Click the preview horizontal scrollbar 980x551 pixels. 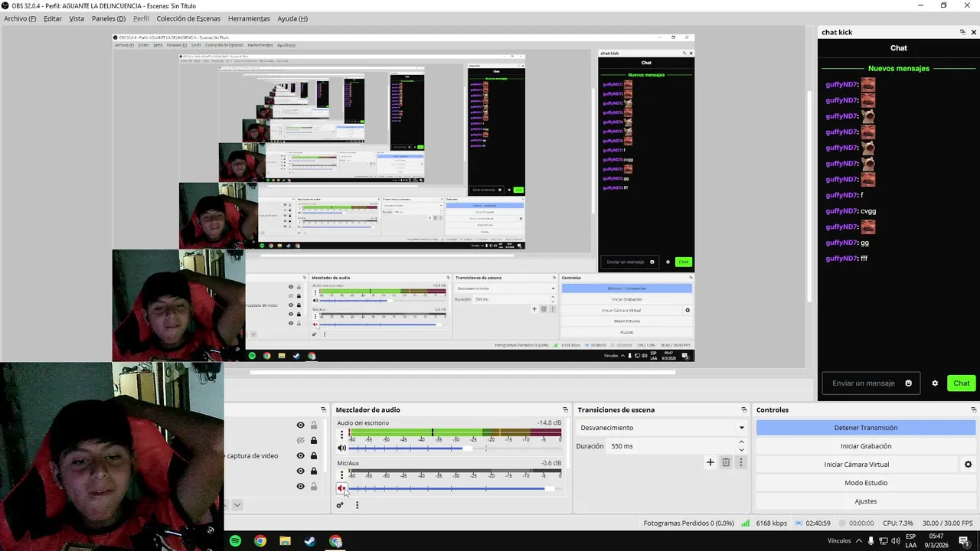(462, 373)
